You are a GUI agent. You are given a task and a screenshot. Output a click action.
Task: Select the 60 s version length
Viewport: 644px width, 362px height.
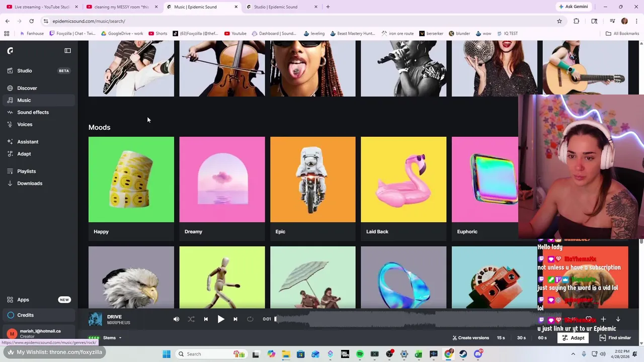(542, 338)
